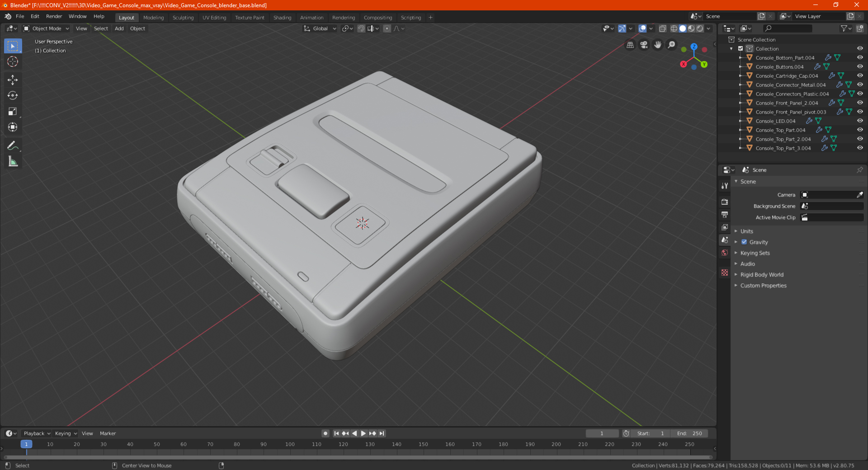Toggle viewport overlays display
The image size is (868, 470).
pyautogui.click(x=642, y=28)
